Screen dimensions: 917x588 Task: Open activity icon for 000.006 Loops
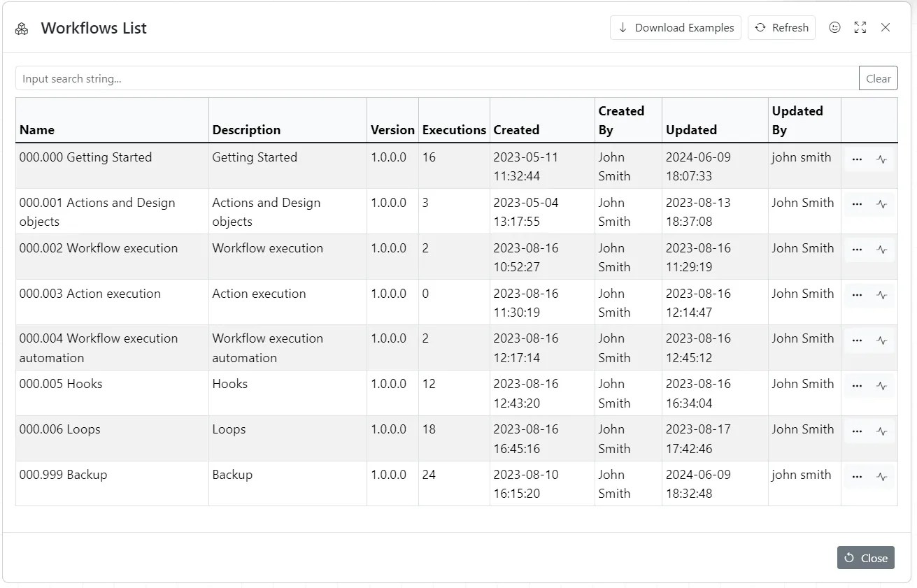(x=882, y=431)
